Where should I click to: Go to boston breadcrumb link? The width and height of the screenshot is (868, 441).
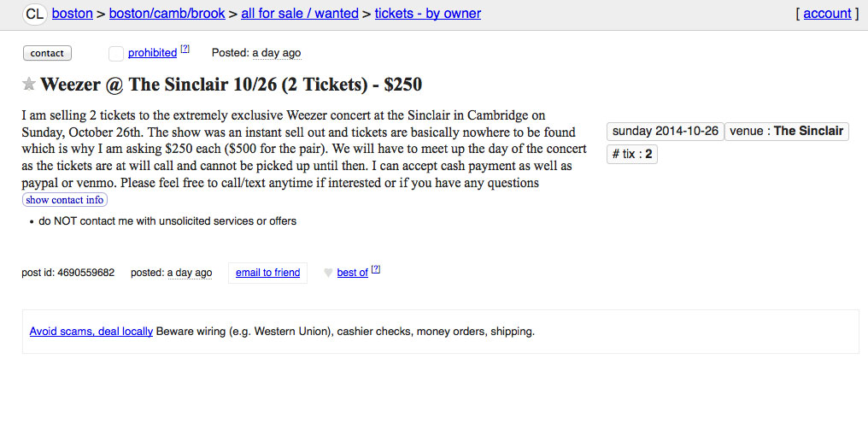point(73,14)
